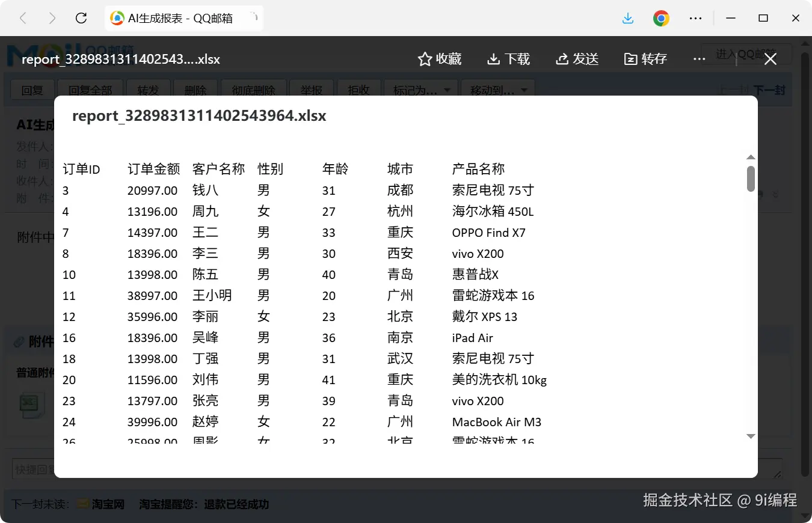Viewport: 812px width, 523px height.
Task: Click customer name 王小明
Action: pyautogui.click(x=212, y=296)
